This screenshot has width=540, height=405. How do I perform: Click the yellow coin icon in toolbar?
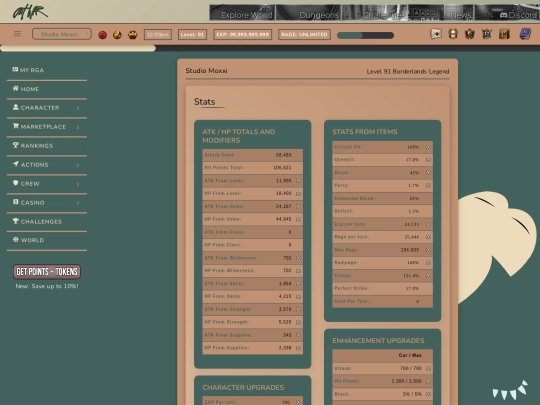[117, 35]
